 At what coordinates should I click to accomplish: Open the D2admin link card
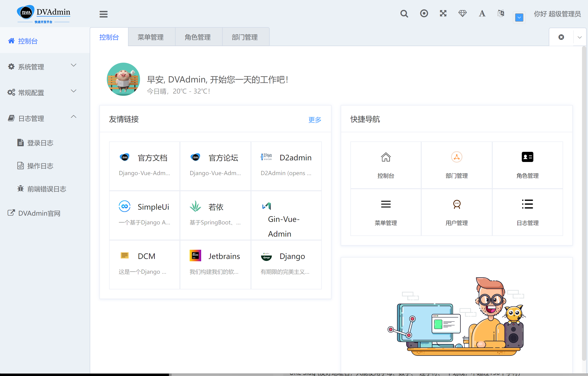[286, 166]
